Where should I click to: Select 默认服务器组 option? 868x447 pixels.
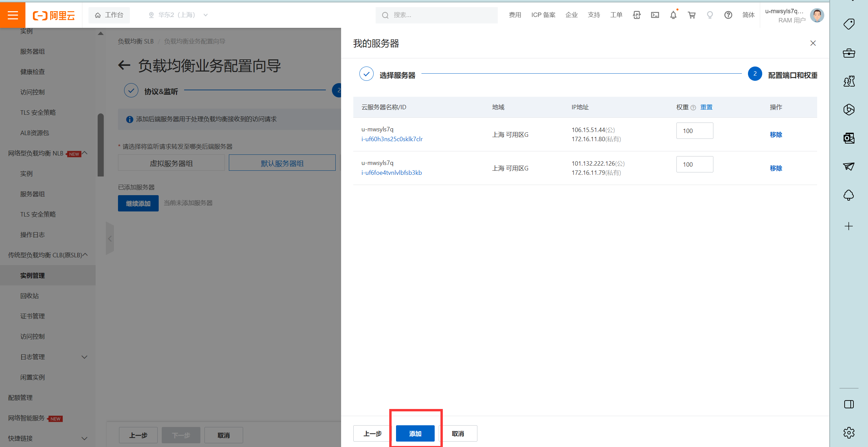282,163
